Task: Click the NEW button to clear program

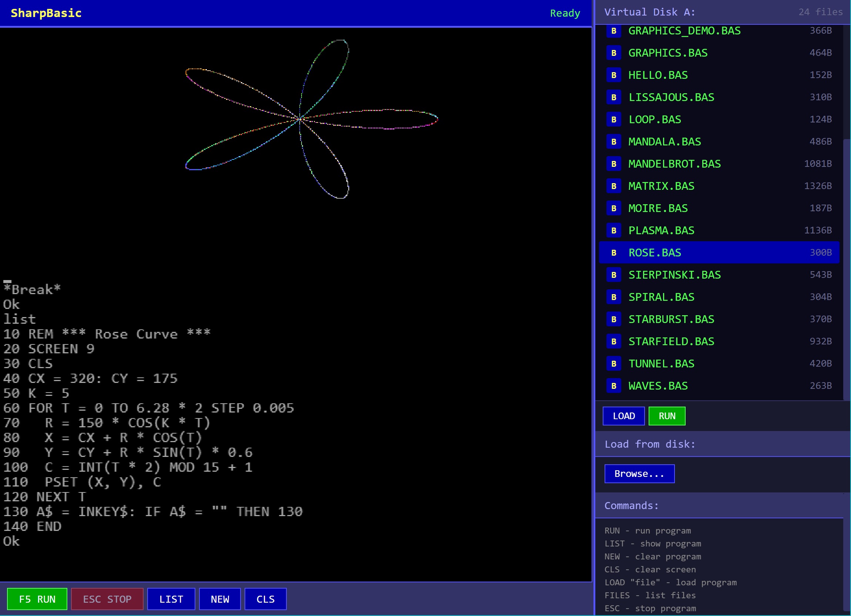Action: click(219, 599)
